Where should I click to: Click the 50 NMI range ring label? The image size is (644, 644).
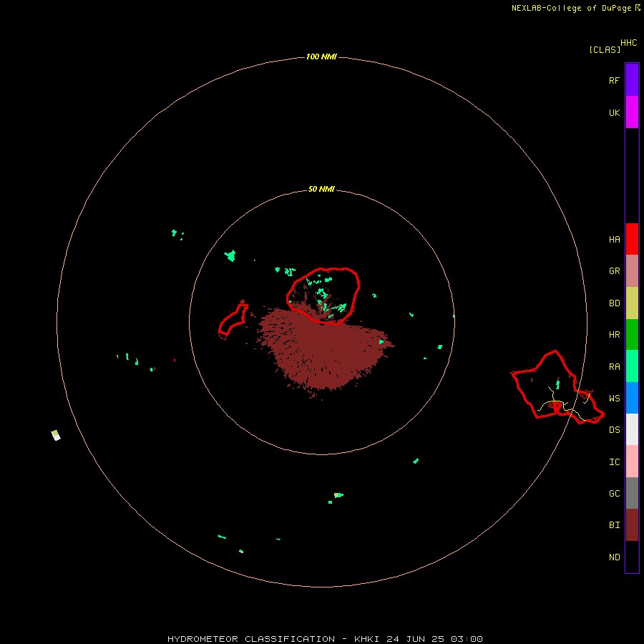point(321,189)
